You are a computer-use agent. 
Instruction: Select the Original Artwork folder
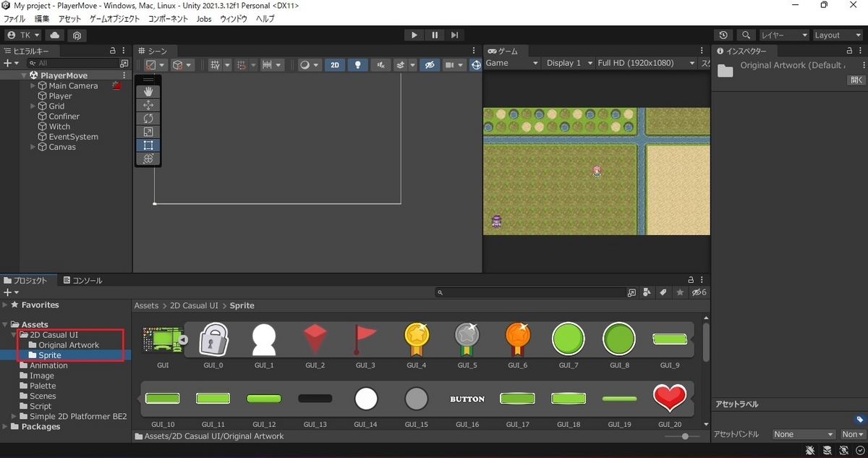click(x=69, y=345)
